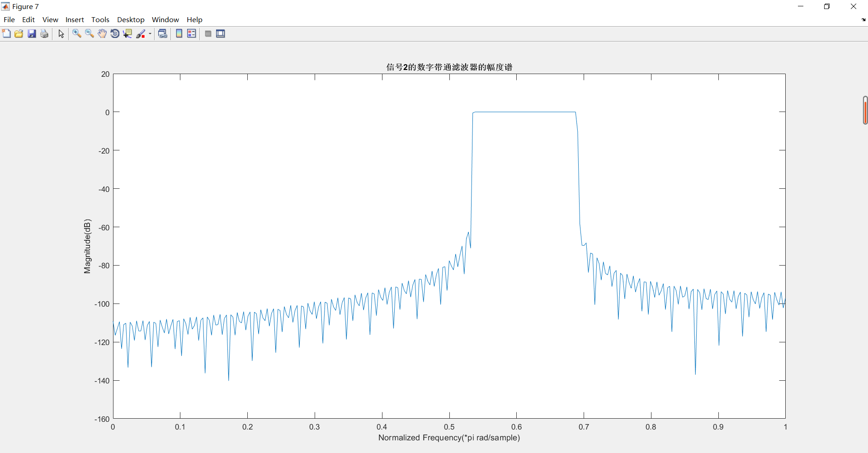The width and height of the screenshot is (868, 453).
Task: Close the Figure 7 window
Action: click(x=854, y=6)
